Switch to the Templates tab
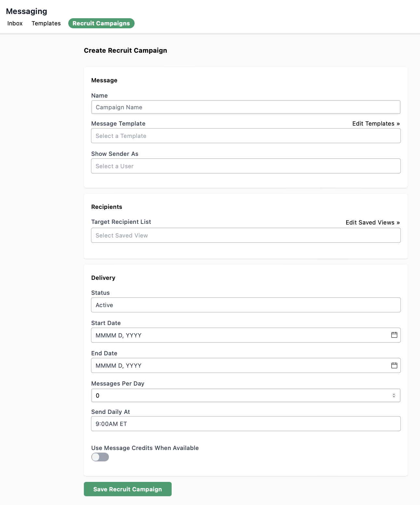 46,23
